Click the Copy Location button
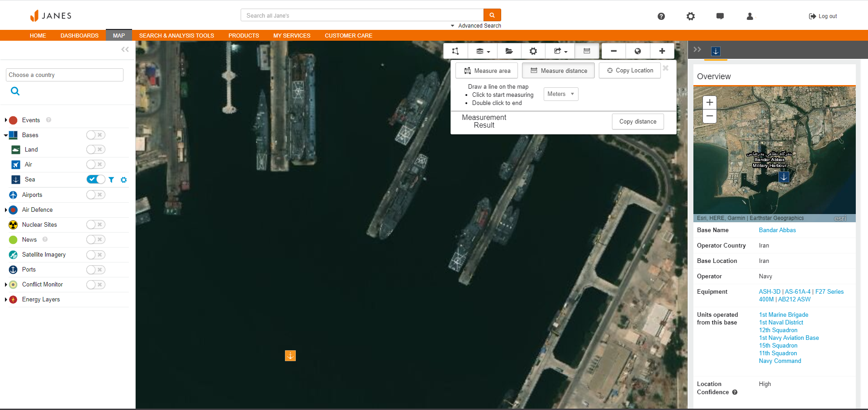 tap(630, 71)
